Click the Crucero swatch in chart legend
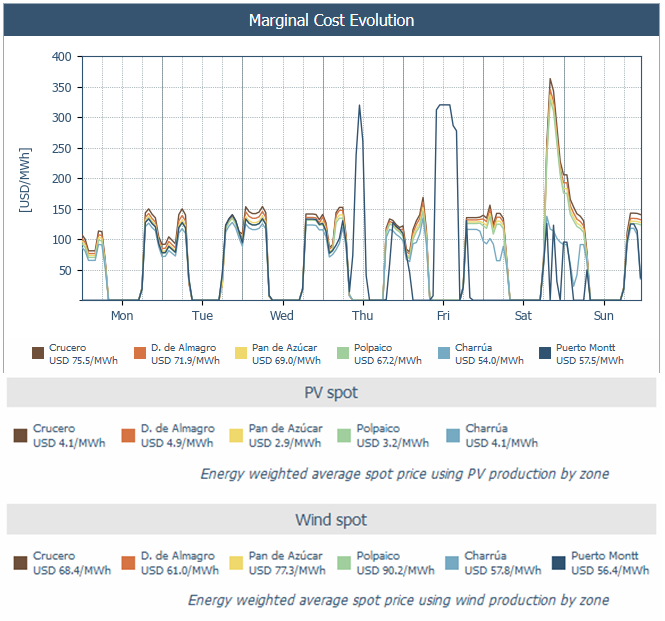Screen dimensions: 665x621 click(x=38, y=353)
